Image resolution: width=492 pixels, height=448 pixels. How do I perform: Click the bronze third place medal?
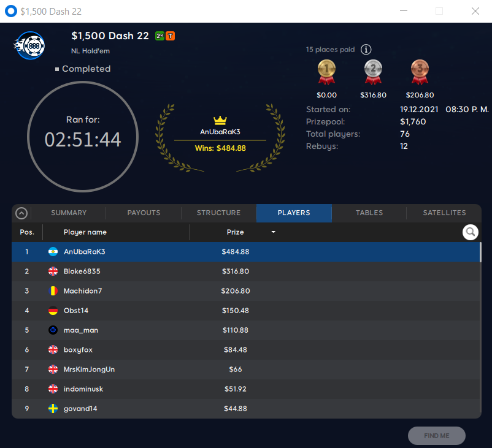pyautogui.click(x=420, y=72)
